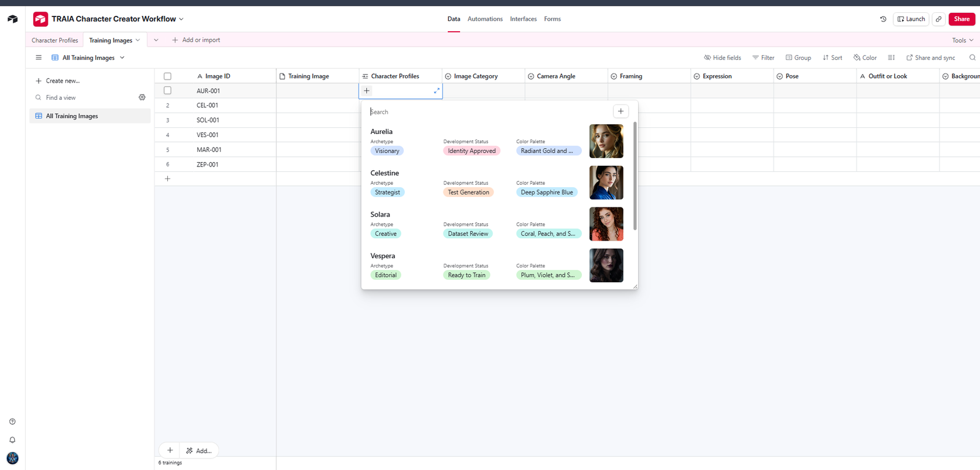Open the Group option

798,58
